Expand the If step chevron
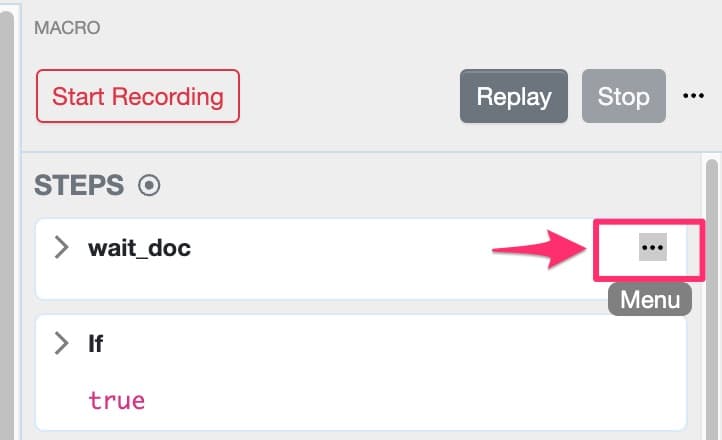This screenshot has height=440, width=722. click(x=62, y=344)
